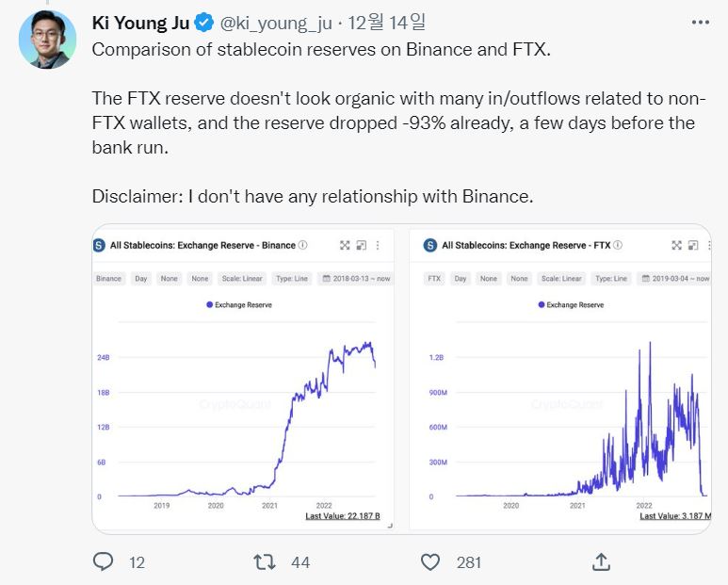Expand Binance chart with fullscreen icon
Screen dimensions: 728x585
pos(345,245)
